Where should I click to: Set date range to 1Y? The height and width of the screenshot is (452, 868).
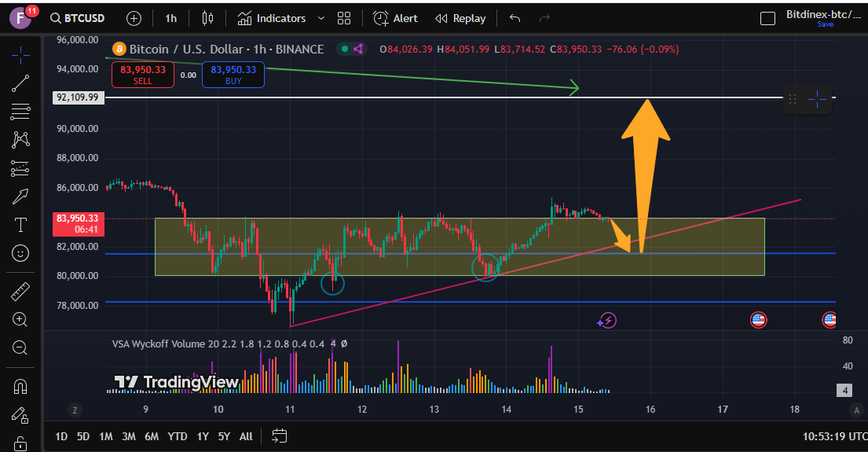tap(203, 436)
